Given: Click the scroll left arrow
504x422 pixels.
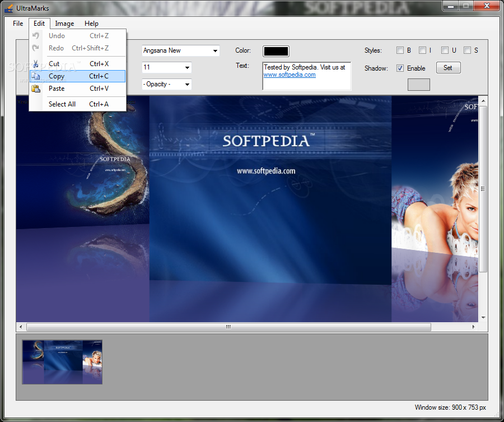Looking at the screenshot, I should pos(21,327).
